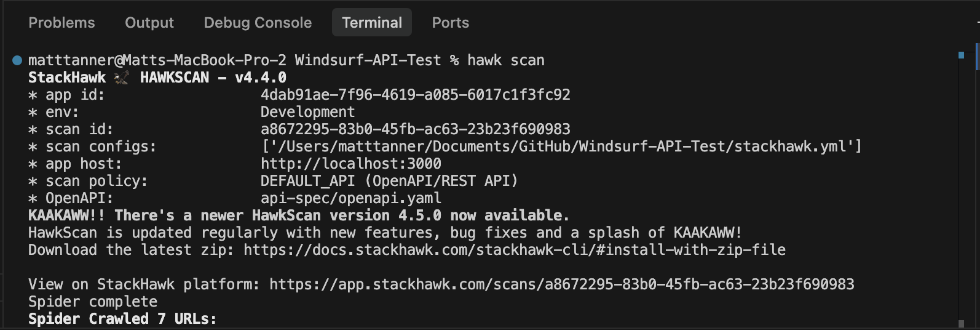Click the 'hawk scan' command text
The image size is (980, 330).
click(x=506, y=60)
